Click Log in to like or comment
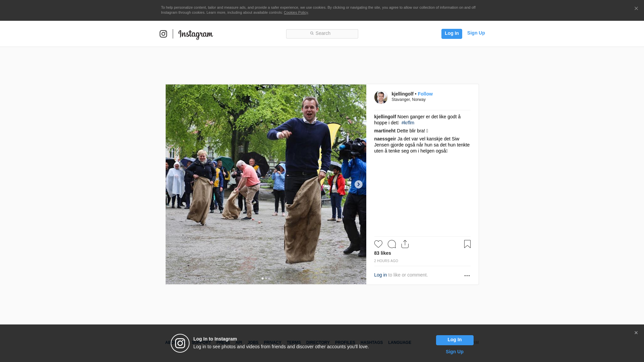The height and width of the screenshot is (362, 644). [x=380, y=275]
